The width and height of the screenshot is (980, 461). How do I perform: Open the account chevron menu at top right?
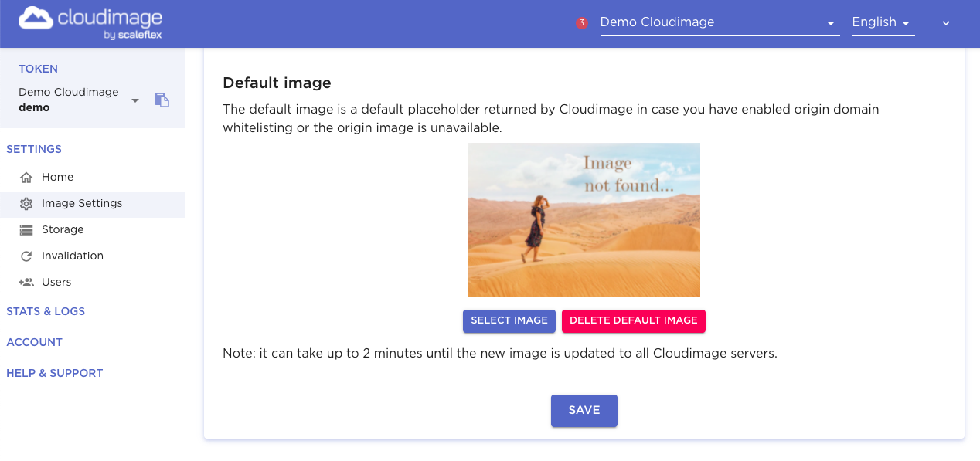pyautogui.click(x=945, y=23)
